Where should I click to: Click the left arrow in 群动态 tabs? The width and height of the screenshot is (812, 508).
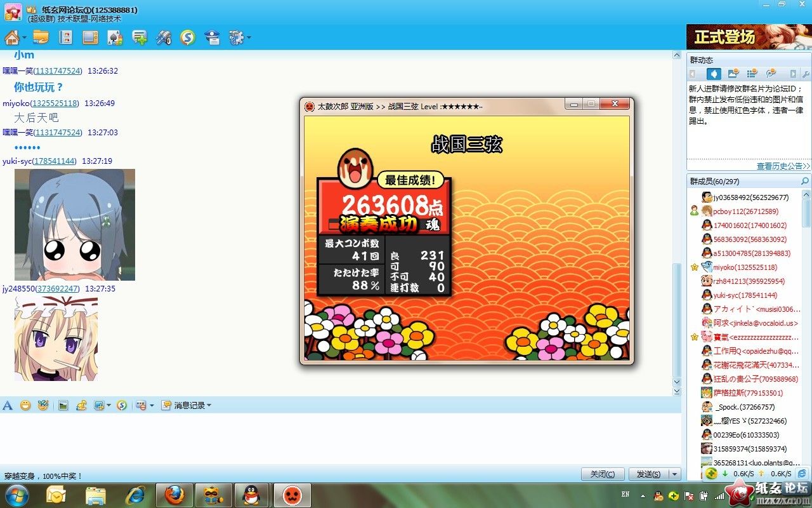point(694,74)
